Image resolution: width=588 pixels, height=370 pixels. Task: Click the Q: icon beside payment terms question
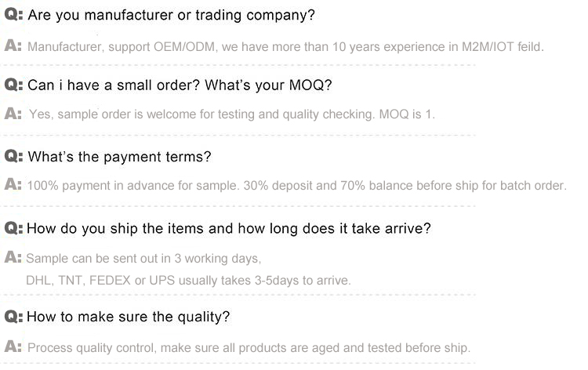13,156
